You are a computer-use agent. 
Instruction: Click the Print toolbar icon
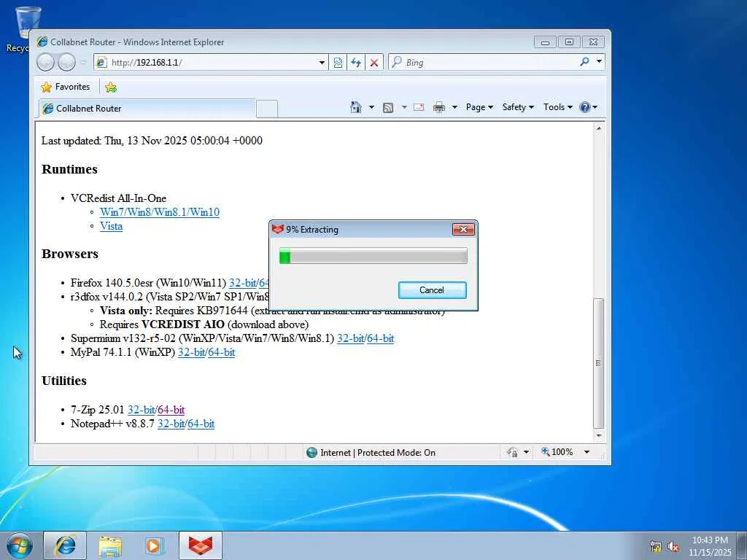[438, 108]
